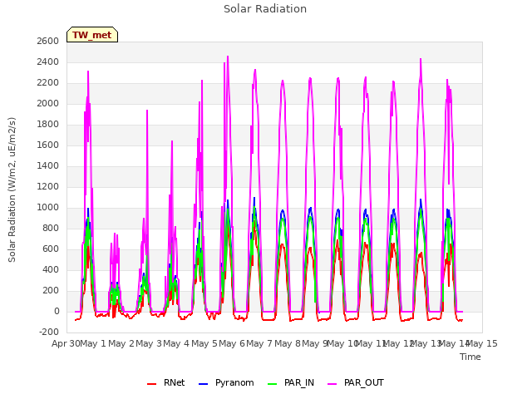Click the May 8 x-axis date label
Screen dimensions: 532x399
coord(288,343)
